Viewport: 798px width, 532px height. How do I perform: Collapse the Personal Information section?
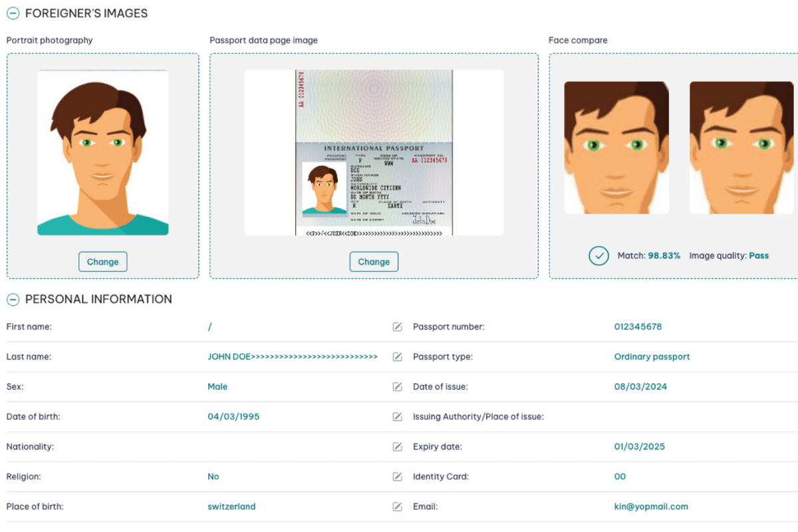coord(13,299)
